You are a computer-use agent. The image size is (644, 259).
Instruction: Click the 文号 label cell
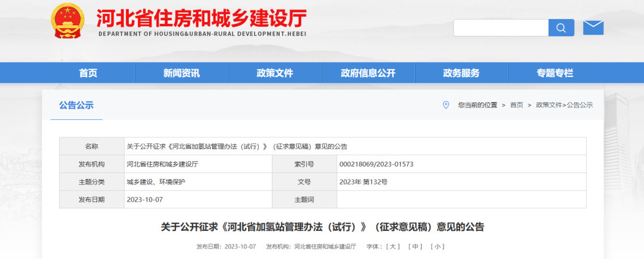[304, 181]
